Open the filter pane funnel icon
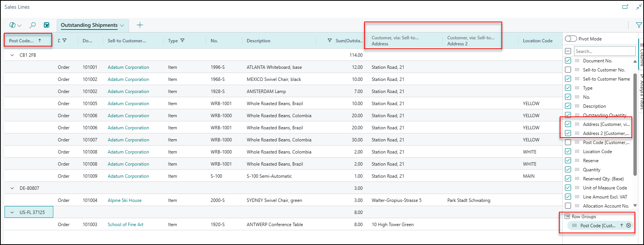The width and height of the screenshot is (644, 245). [639, 25]
